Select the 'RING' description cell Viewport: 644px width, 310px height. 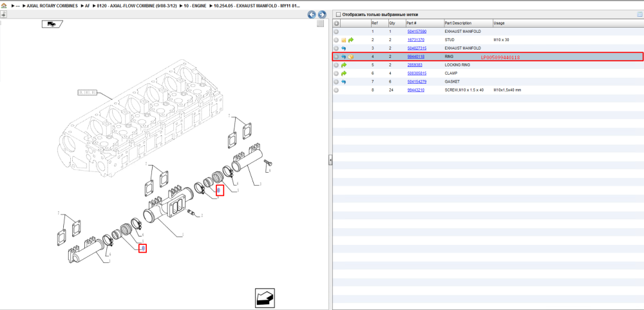point(450,57)
